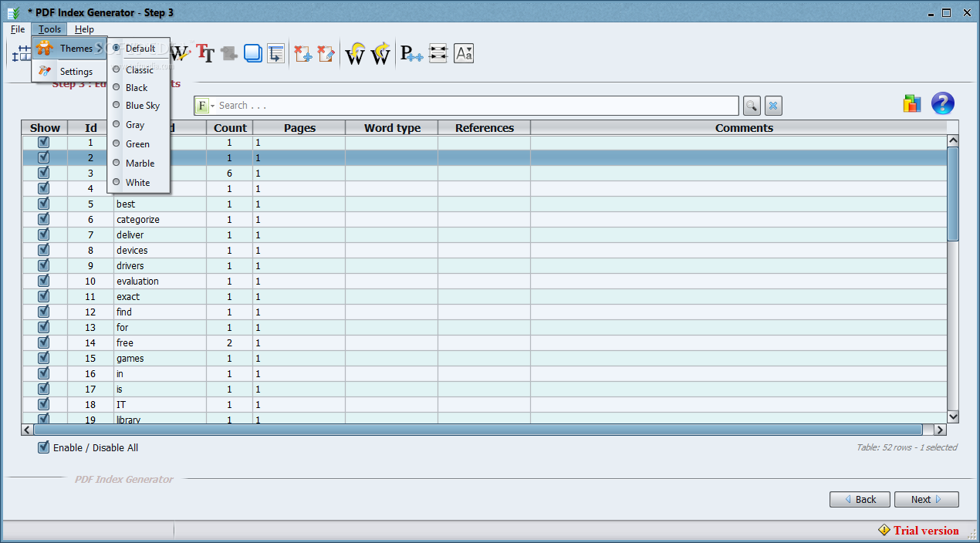Select the Blue Sky theme radio button
This screenshot has width=980, height=543.
pyautogui.click(x=117, y=105)
